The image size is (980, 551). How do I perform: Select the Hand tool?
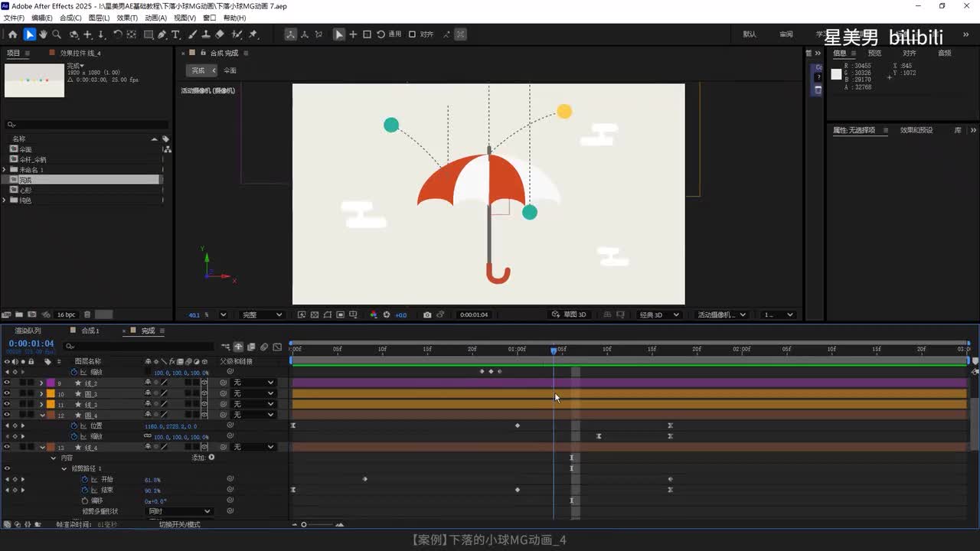pos(43,34)
